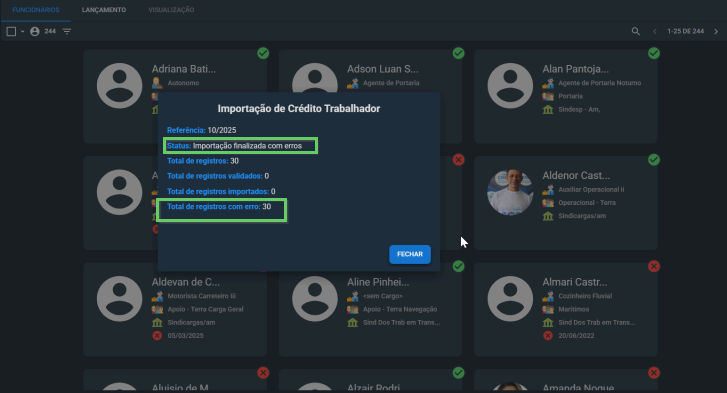Click green check badge on Aline Pinhei card
This screenshot has width=727, height=393.
coord(459,266)
